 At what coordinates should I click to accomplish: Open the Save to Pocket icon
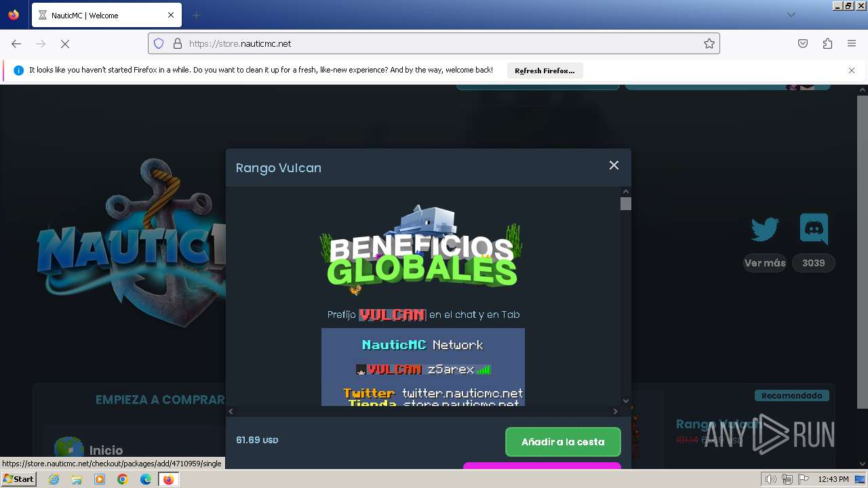tap(803, 43)
